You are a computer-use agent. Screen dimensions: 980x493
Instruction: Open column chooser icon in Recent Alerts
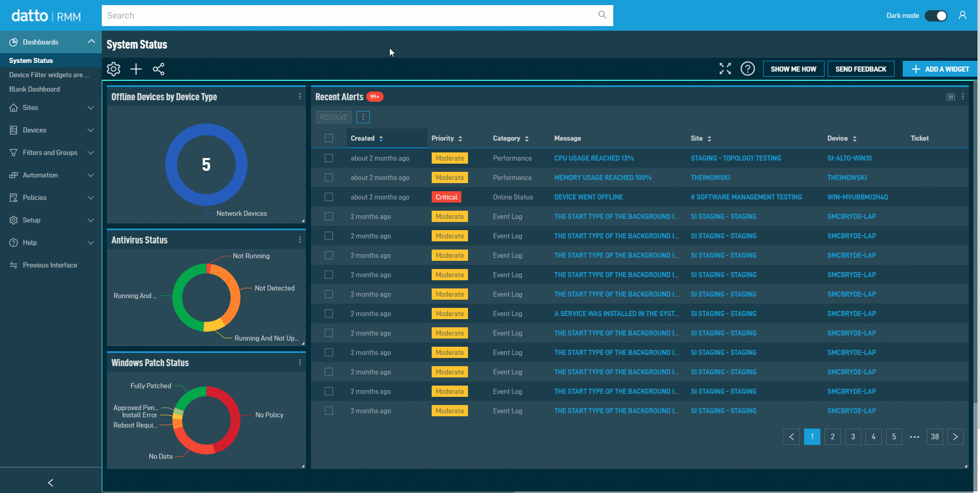951,97
